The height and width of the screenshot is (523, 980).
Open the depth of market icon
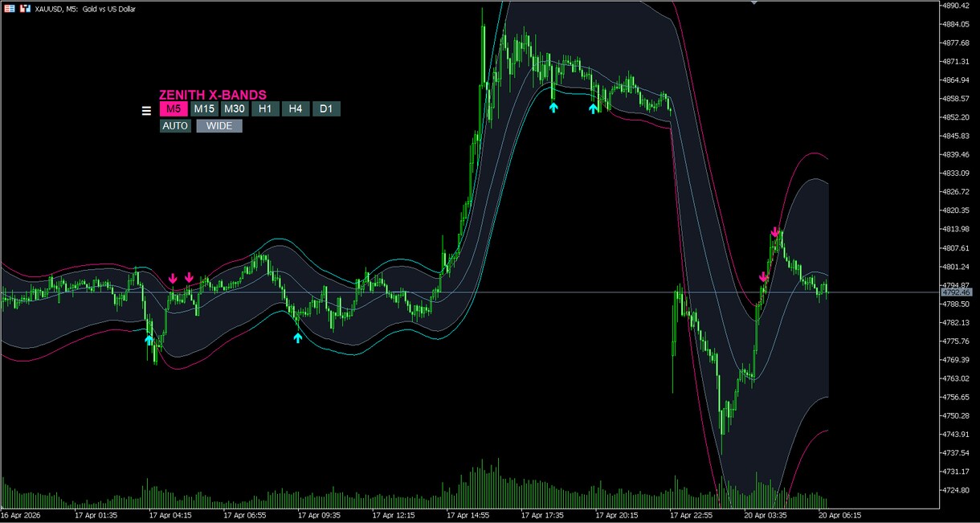25,8
